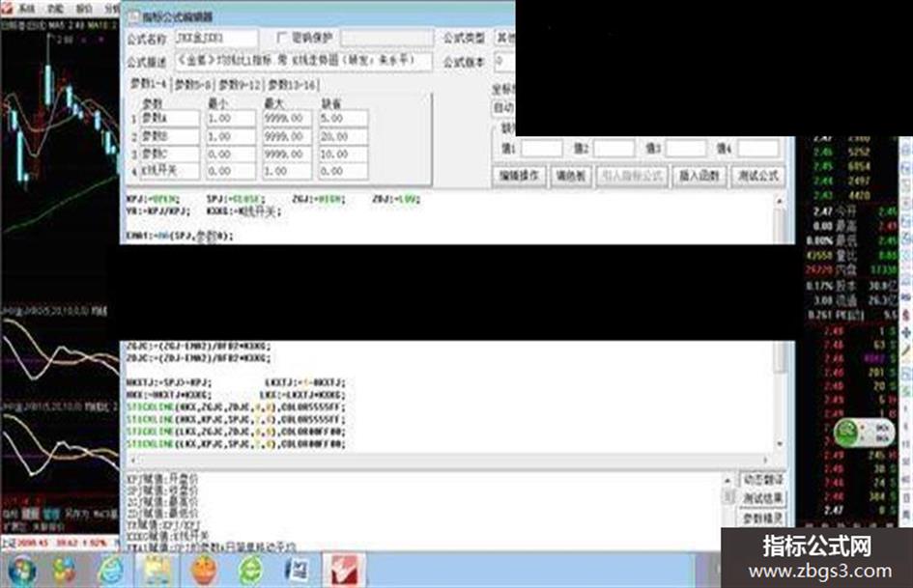Click parameter 1 name field 参数A
Screen dimensions: 913x588
coord(170,118)
